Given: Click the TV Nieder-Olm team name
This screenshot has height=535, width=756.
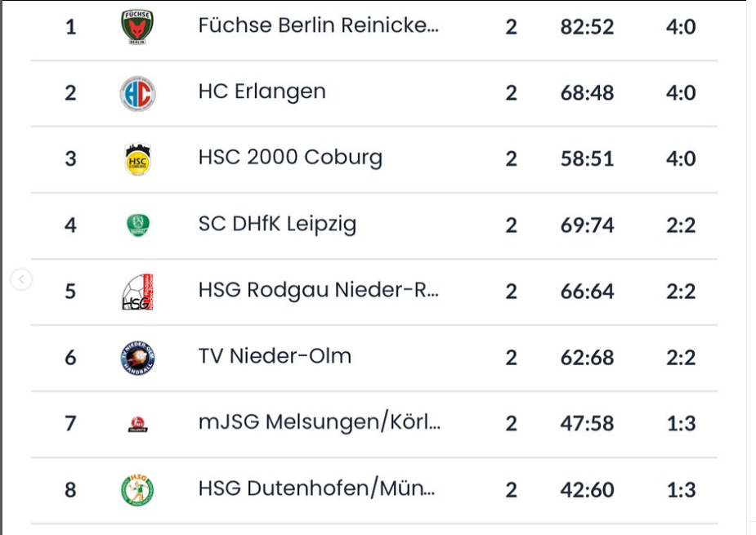Looking at the screenshot, I should coord(275,356).
